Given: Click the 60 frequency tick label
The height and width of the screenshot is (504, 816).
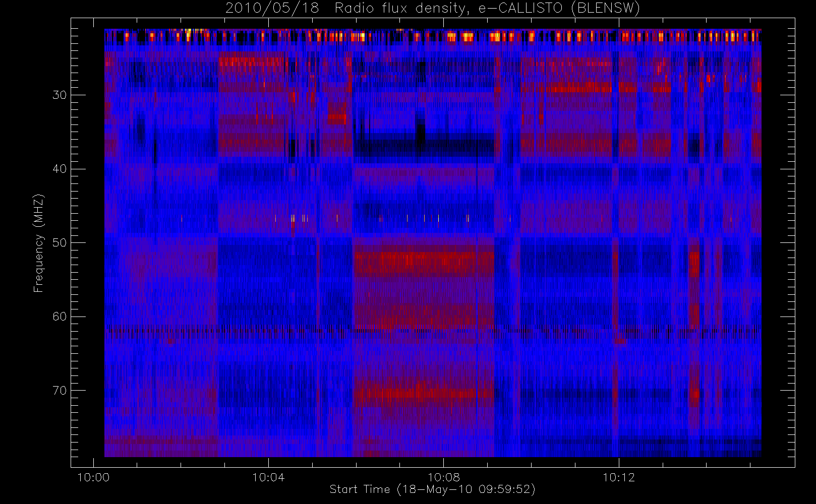Looking at the screenshot, I should coord(60,317).
